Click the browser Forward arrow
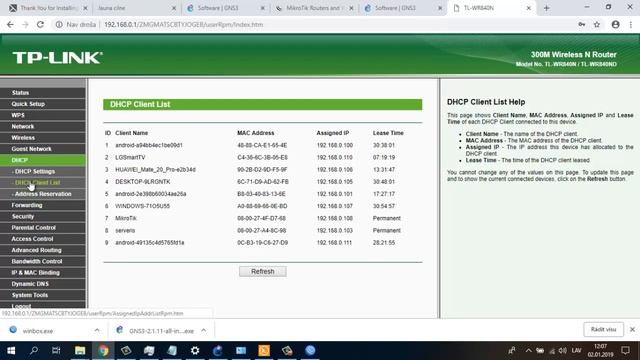640x360 pixels. coord(25,24)
